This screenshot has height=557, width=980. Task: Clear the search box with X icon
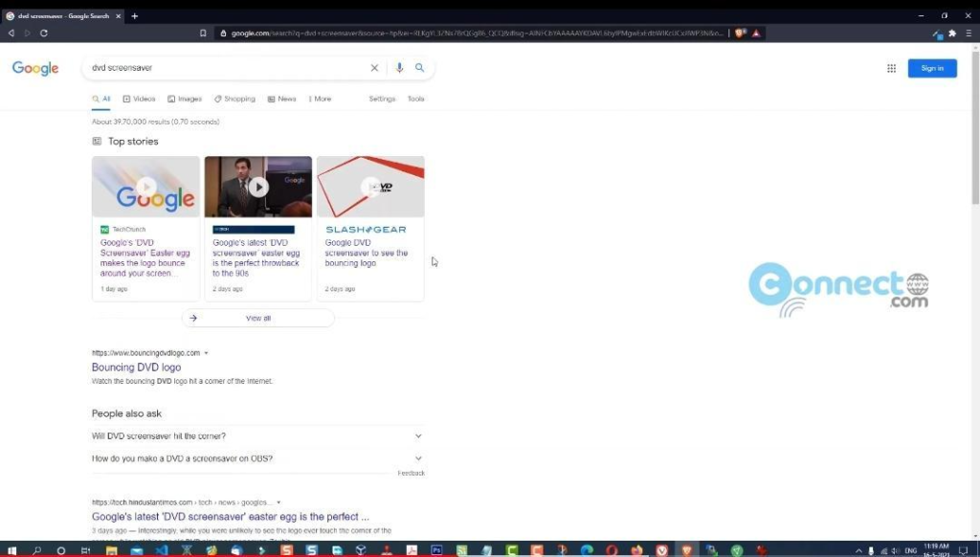tap(374, 68)
